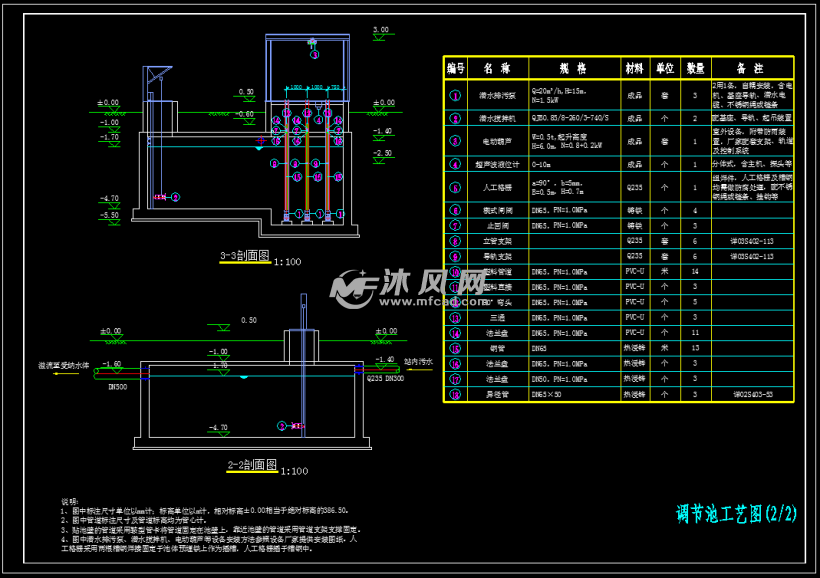This screenshot has height=578, width=820.
Task: Click callout balloon 4 in the 3-3 section
Action: pos(318,120)
